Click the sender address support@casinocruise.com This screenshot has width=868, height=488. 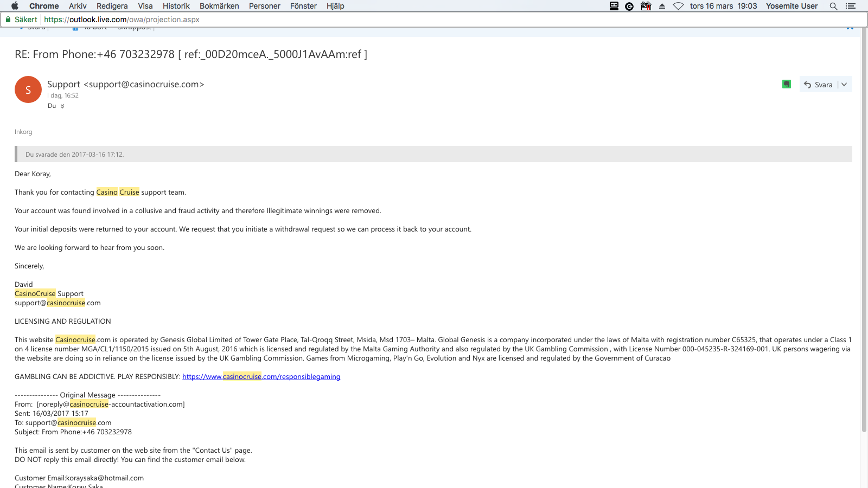pyautogui.click(x=144, y=84)
